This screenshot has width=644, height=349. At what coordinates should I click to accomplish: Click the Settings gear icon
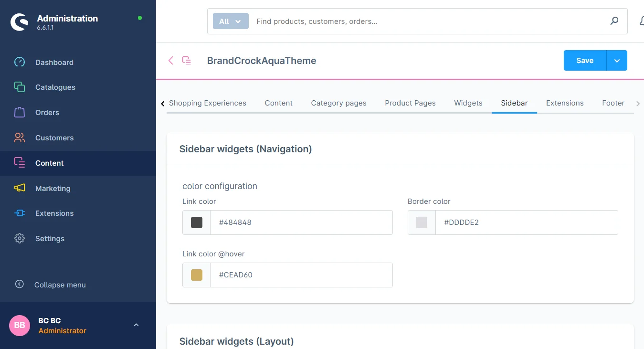[x=20, y=239]
